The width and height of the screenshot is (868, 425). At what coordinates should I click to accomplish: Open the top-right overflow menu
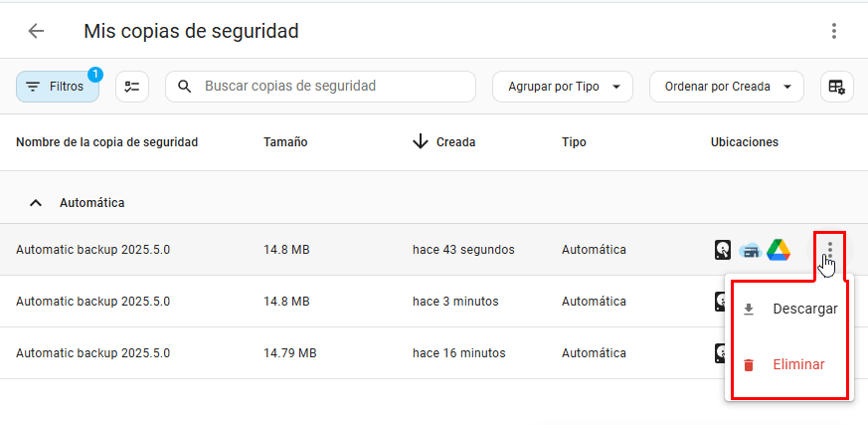tap(834, 31)
